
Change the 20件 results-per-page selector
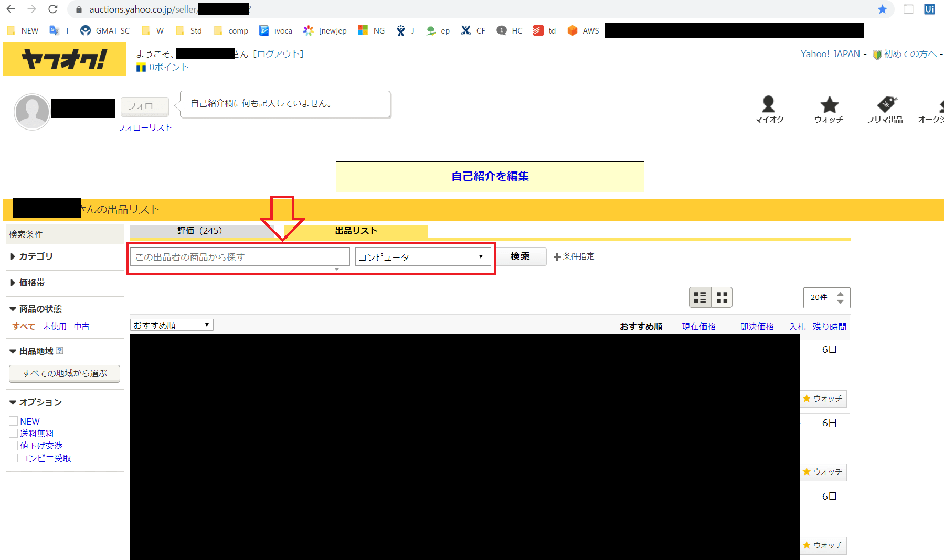(826, 297)
